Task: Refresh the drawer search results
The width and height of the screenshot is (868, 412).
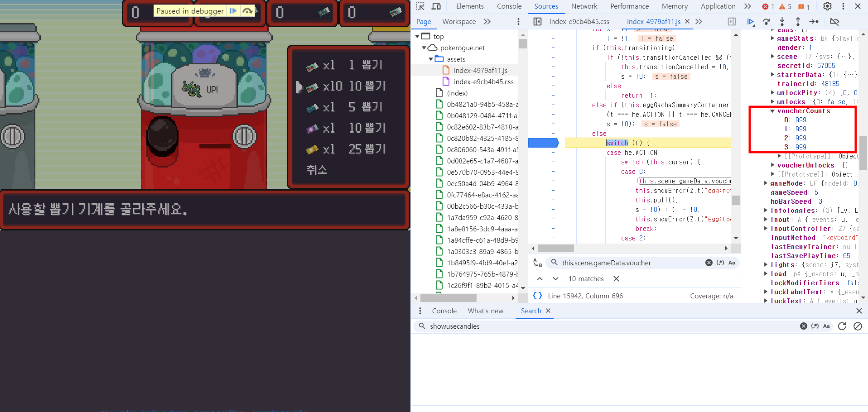Action: coord(842,326)
